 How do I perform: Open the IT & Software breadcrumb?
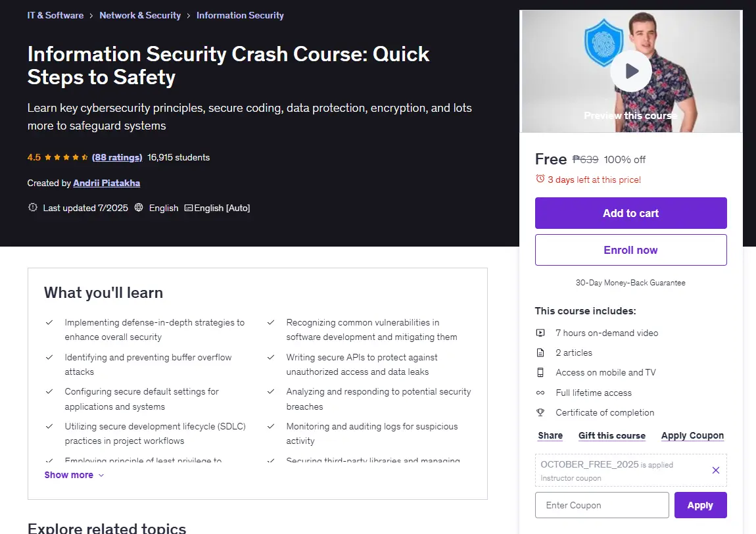pyautogui.click(x=55, y=15)
